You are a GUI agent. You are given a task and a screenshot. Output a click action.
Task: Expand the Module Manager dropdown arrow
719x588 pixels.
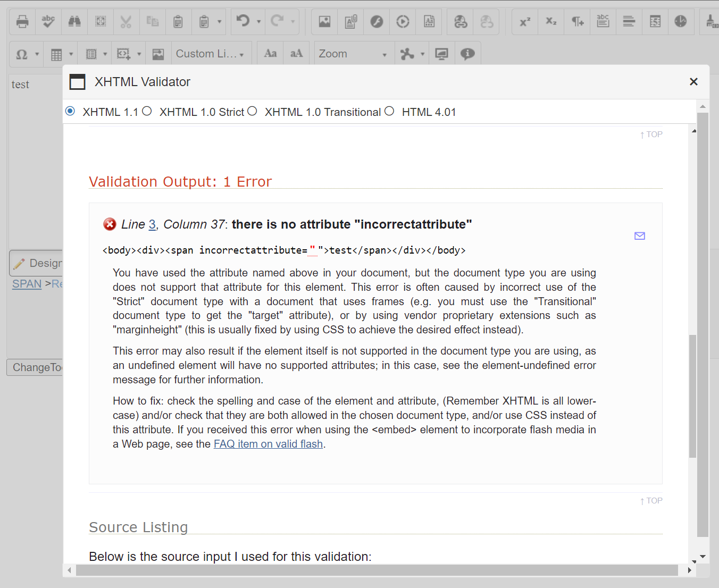(423, 54)
